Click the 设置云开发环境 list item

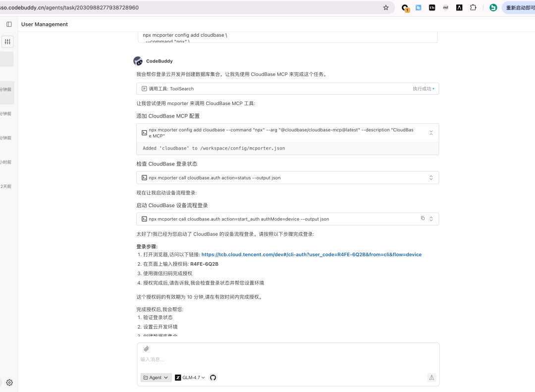tap(160, 327)
